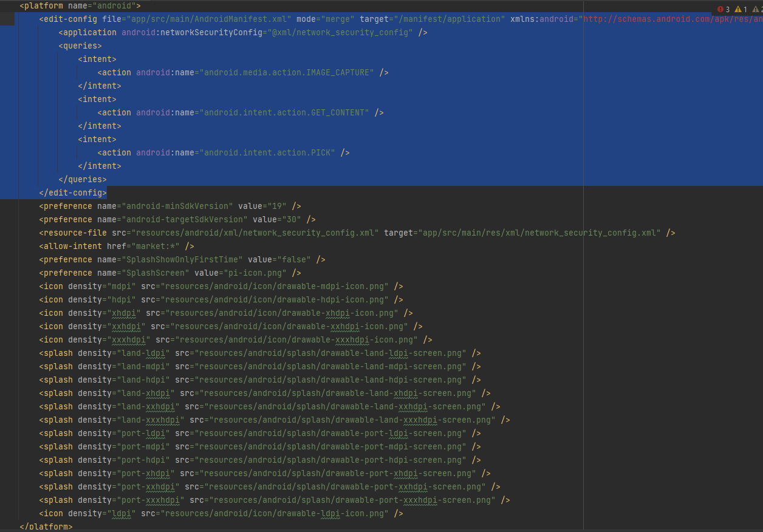
Task: Click the closing </queries> tag
Action: coord(83,179)
